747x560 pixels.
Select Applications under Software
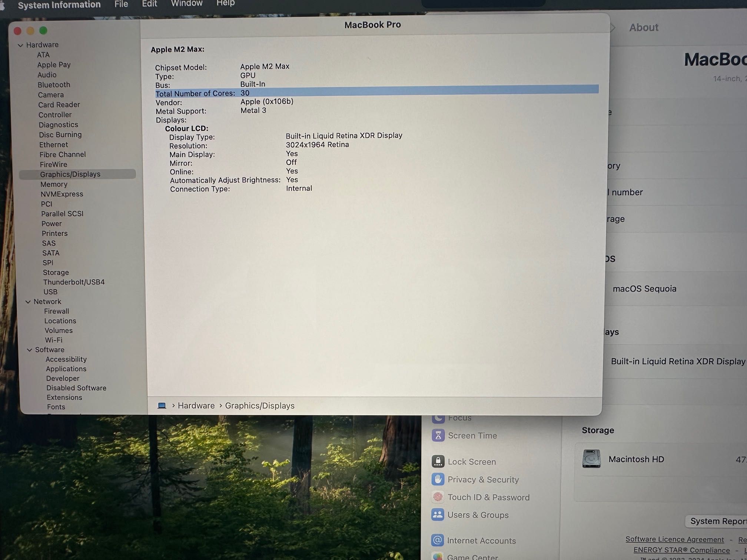pos(66,369)
